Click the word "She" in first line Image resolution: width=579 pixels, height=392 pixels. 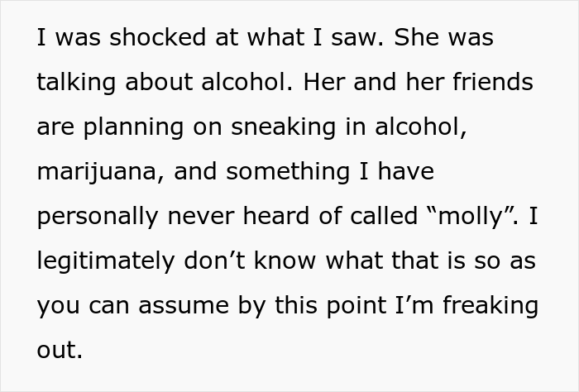416,37
